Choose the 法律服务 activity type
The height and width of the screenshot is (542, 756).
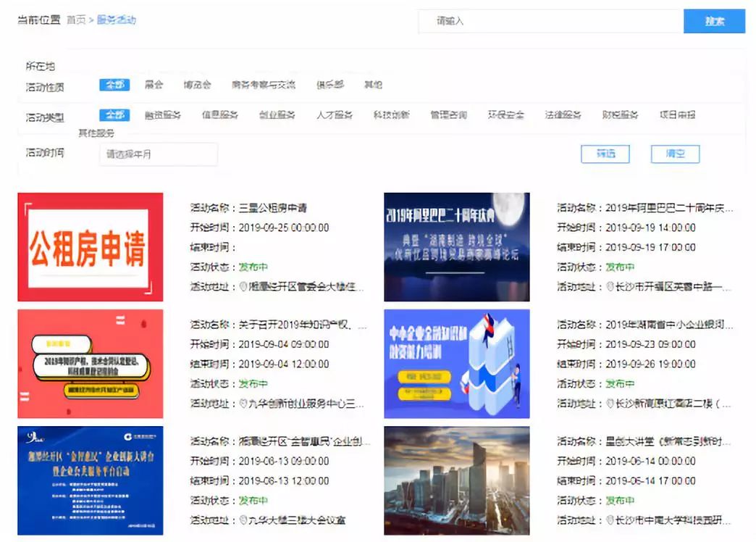point(563,114)
